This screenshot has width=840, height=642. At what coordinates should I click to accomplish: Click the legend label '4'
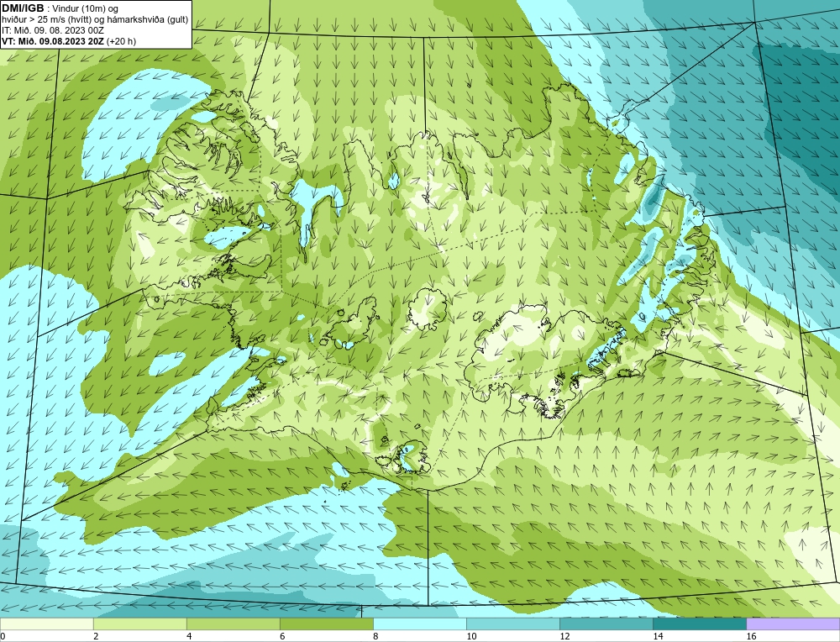pos(189,637)
